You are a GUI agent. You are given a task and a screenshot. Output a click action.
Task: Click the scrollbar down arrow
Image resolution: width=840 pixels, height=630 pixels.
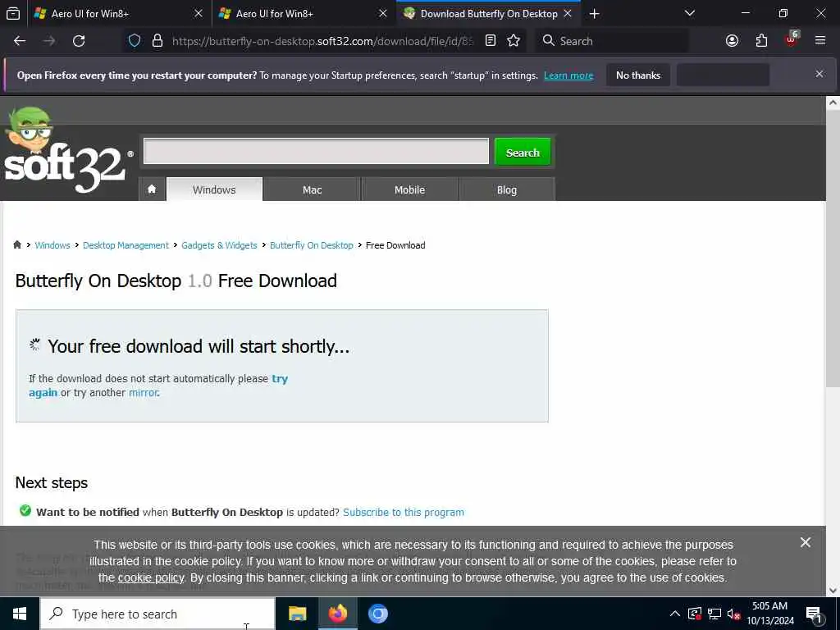click(x=833, y=591)
